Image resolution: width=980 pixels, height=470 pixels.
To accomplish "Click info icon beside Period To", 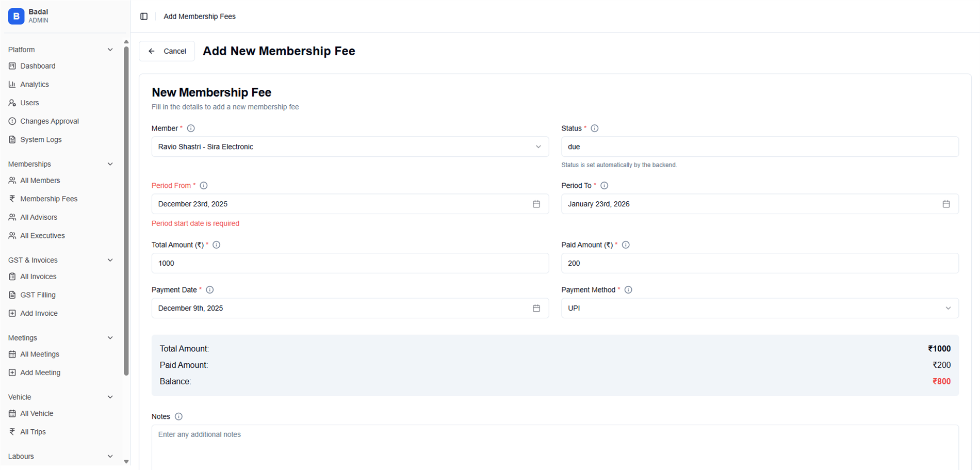I will click(x=605, y=186).
